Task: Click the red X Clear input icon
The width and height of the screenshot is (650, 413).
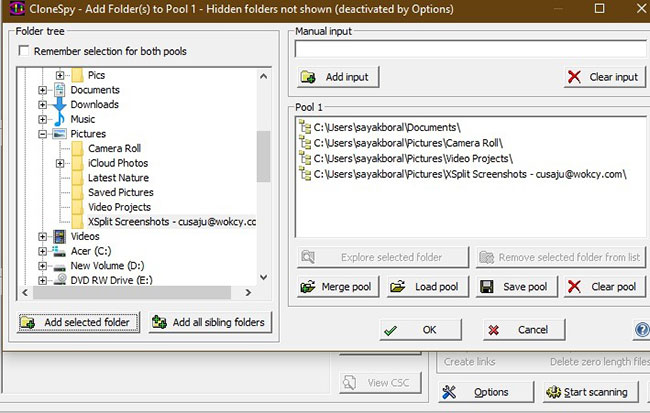Action: coord(574,77)
